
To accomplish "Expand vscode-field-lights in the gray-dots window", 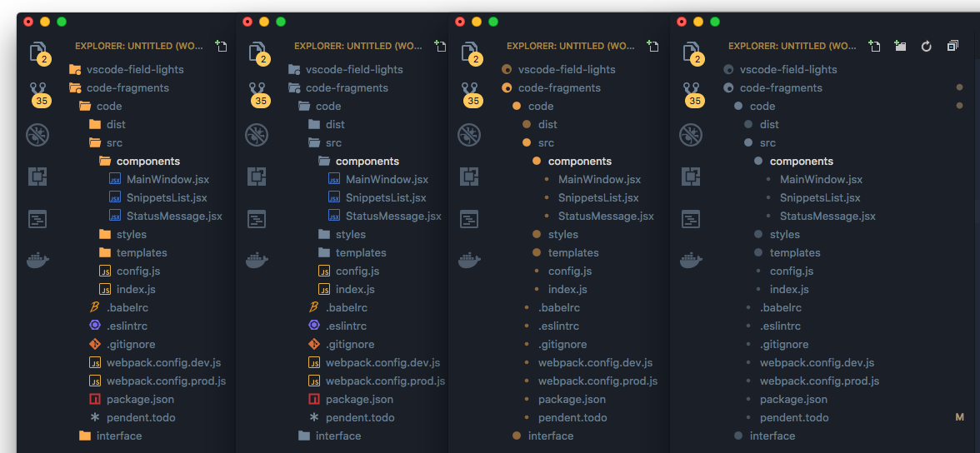I will pyautogui.click(x=779, y=69).
